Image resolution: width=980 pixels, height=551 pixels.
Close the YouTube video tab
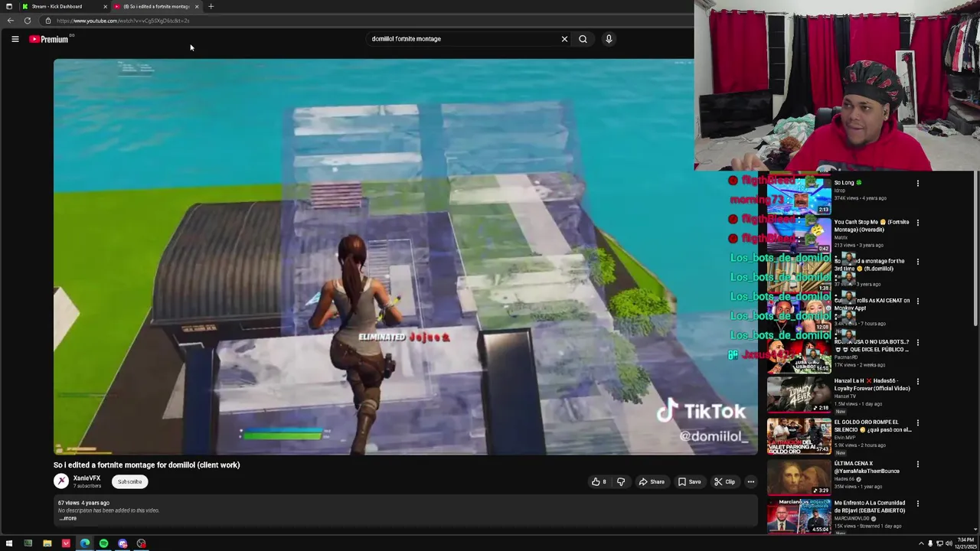[197, 6]
